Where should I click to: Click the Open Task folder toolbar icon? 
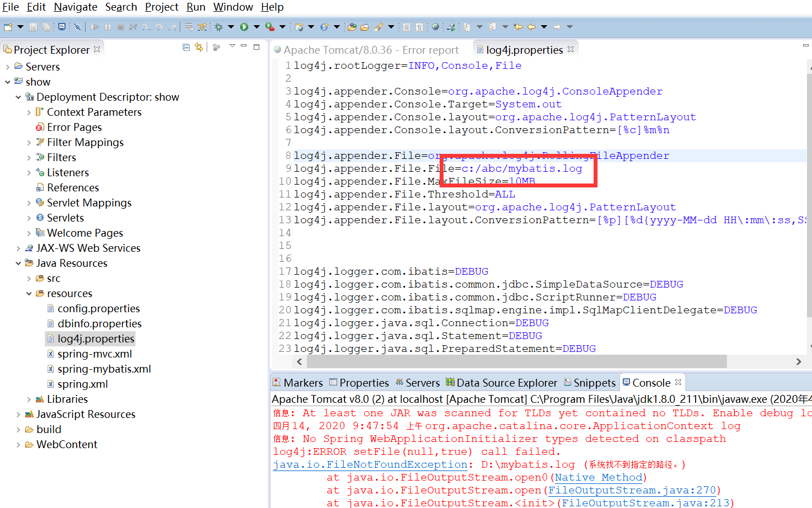pos(365,27)
